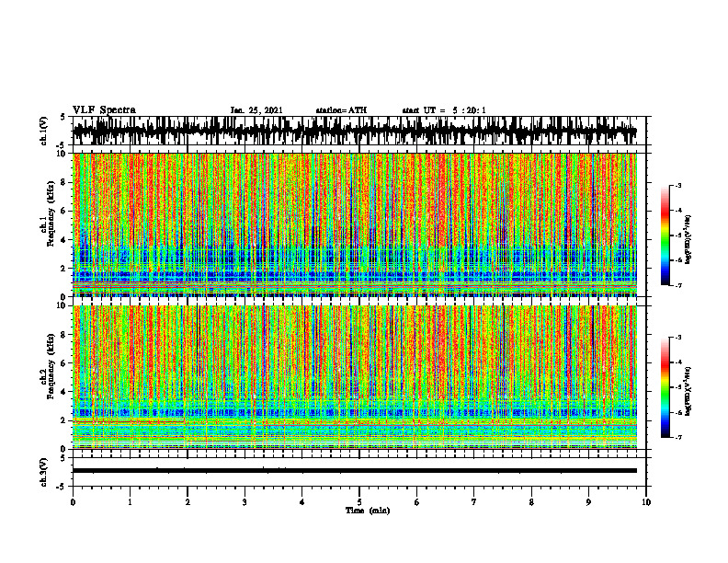Click the '9' tick on the time axis
Image resolution: width=728 pixels, height=563 pixels.
(x=588, y=502)
